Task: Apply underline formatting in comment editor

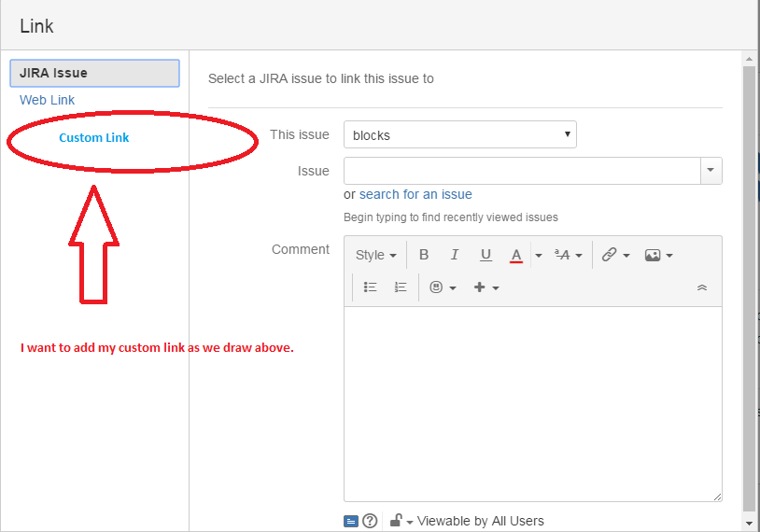Action: [x=486, y=255]
